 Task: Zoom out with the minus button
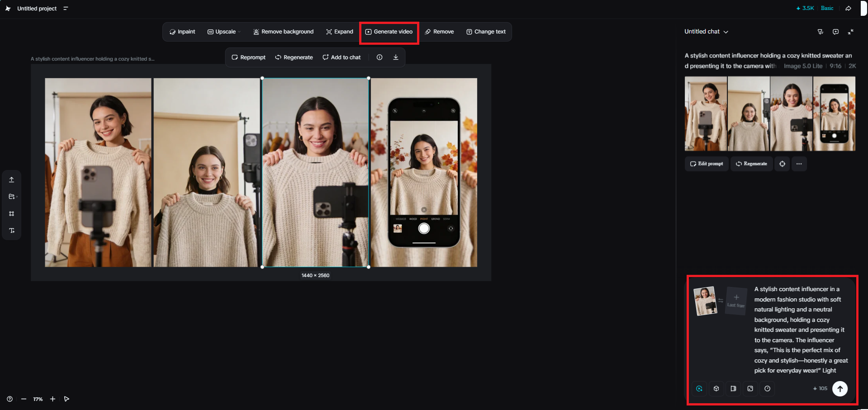coord(24,399)
